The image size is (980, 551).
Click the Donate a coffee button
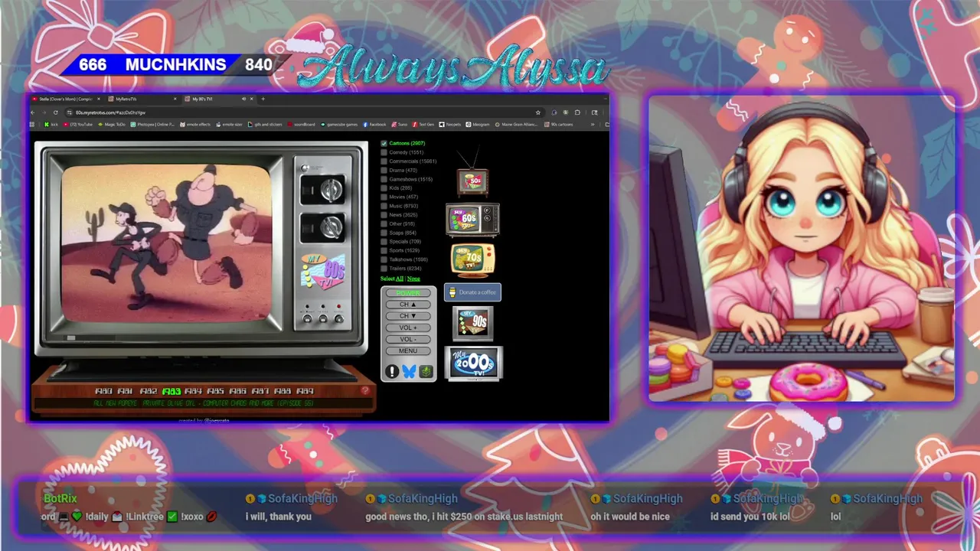[472, 292]
